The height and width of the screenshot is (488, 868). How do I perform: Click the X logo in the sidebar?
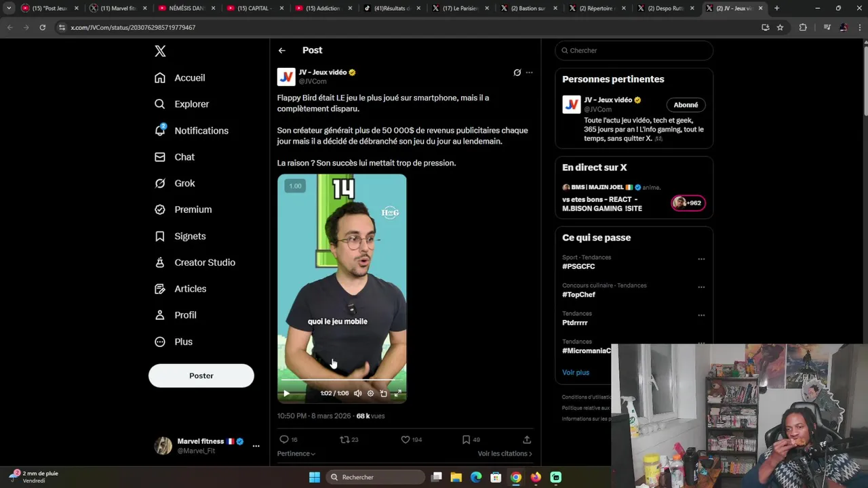point(160,51)
